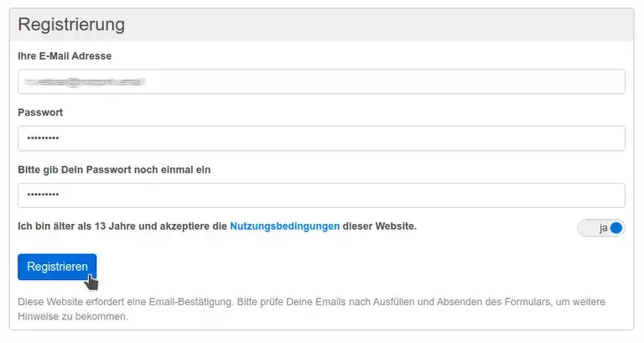Click the 'ja' text inside the switch
This screenshot has width=644, height=343.
point(602,227)
